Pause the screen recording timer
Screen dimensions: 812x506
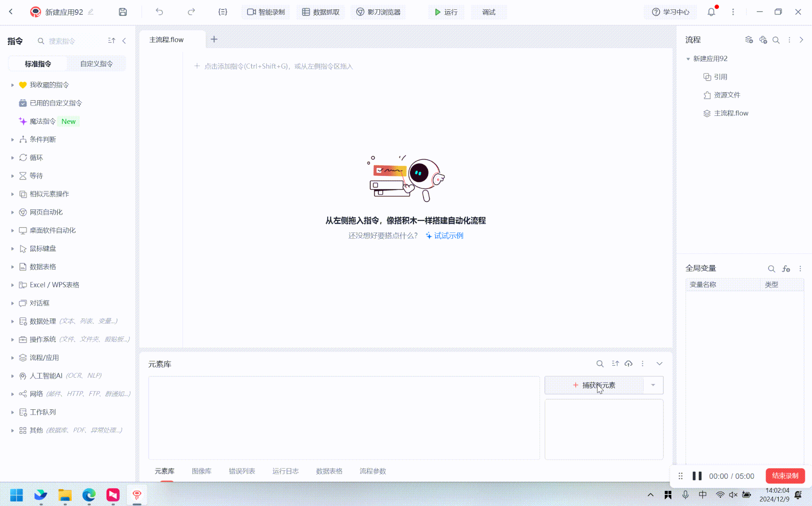tap(697, 476)
